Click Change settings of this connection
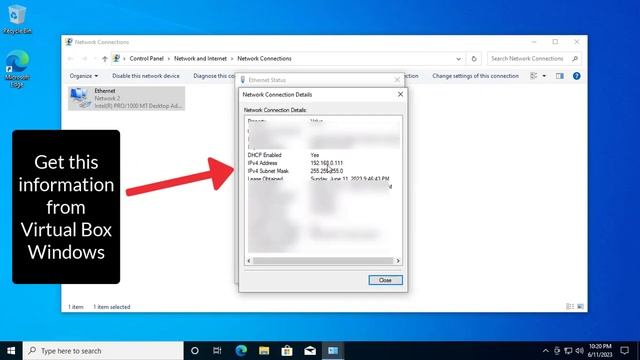This screenshot has width=640, height=360. (475, 76)
